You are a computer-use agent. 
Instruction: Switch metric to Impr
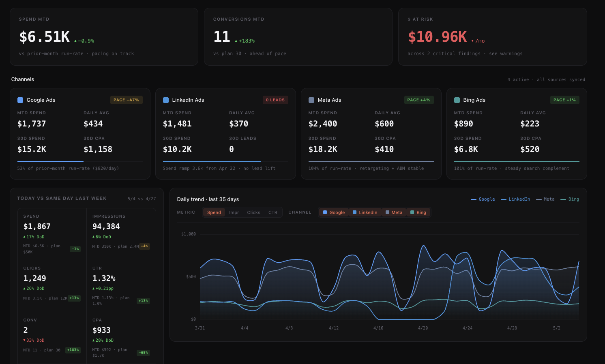click(x=234, y=212)
